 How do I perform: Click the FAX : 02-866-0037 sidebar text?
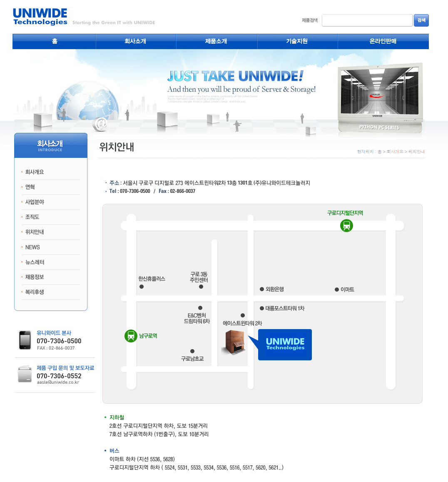(56, 348)
